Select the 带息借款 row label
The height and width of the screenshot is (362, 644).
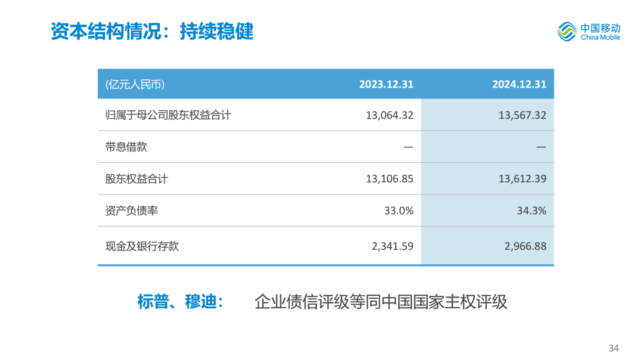[x=126, y=147]
